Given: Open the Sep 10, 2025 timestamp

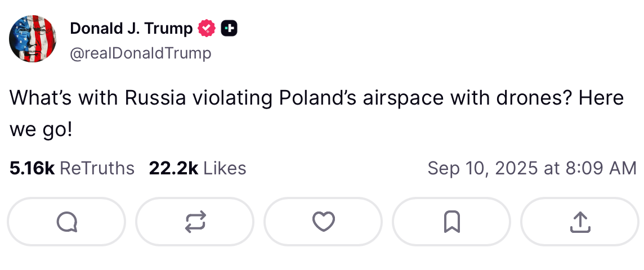Looking at the screenshot, I should tap(532, 168).
